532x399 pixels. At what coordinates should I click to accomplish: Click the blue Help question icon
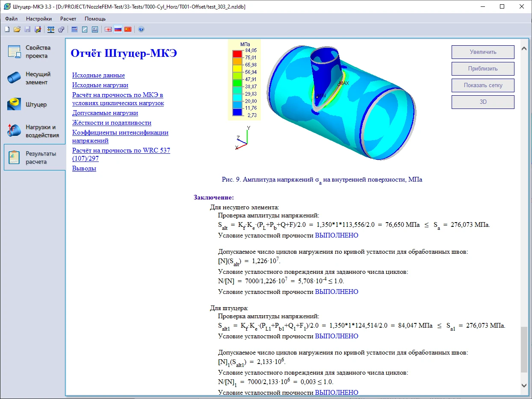141,29
